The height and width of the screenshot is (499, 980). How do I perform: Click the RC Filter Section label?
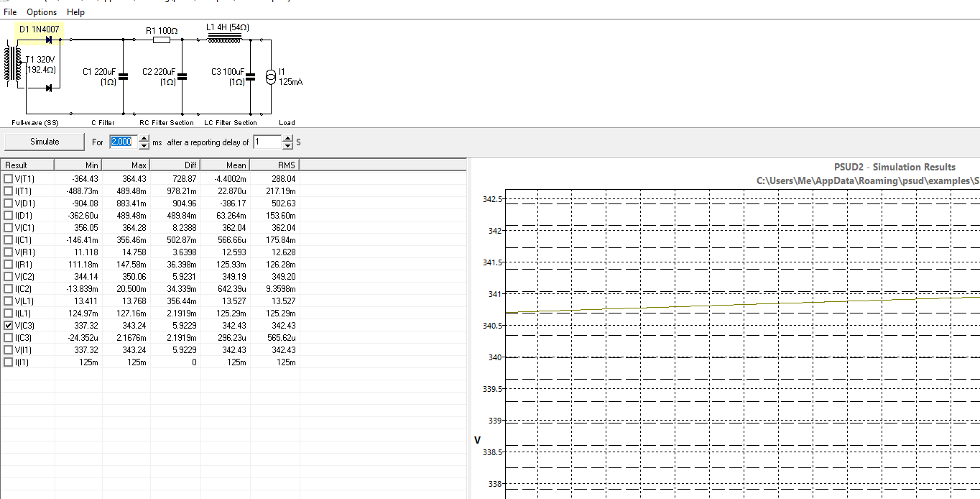[x=167, y=123]
